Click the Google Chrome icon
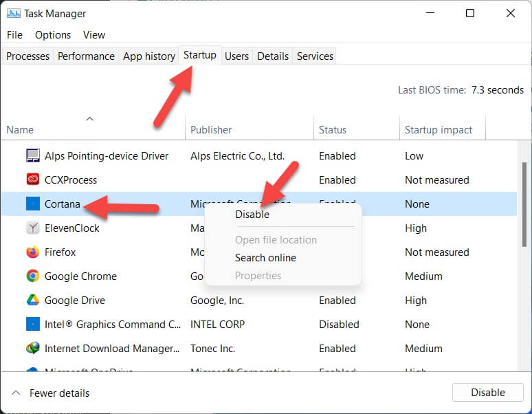 [x=32, y=276]
